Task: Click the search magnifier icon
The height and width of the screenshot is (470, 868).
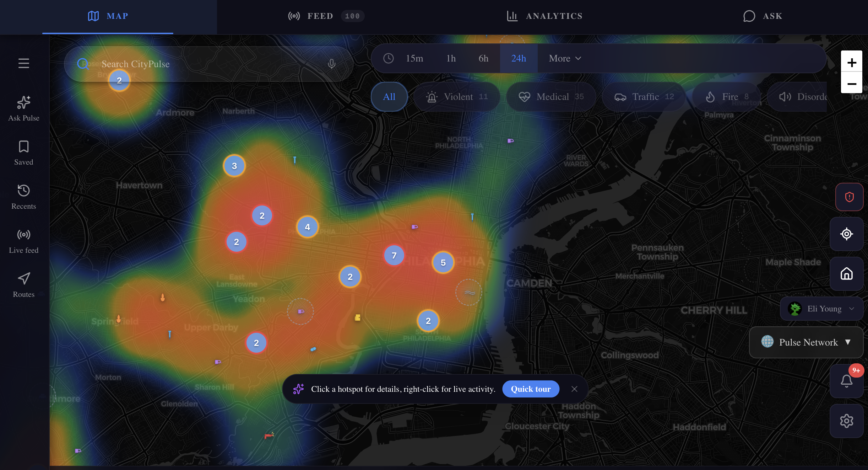Action: pos(83,64)
